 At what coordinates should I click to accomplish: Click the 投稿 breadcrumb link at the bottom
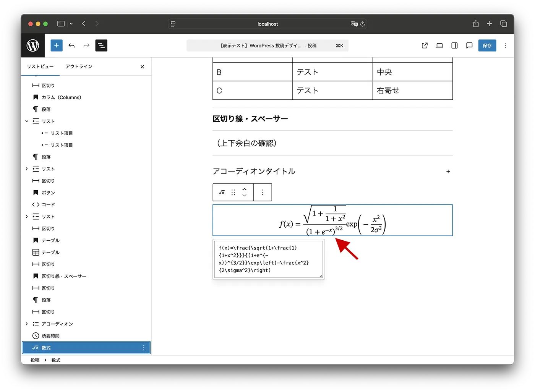(x=35, y=360)
